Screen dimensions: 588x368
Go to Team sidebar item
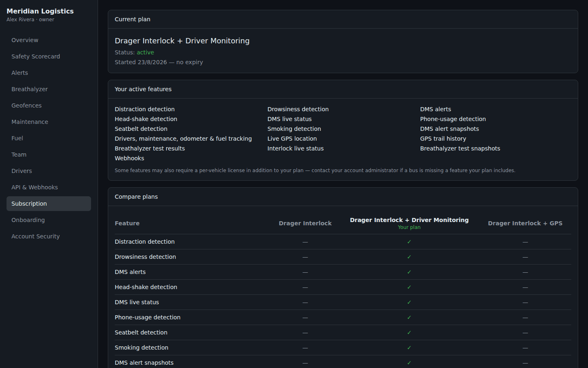[x=49, y=155]
